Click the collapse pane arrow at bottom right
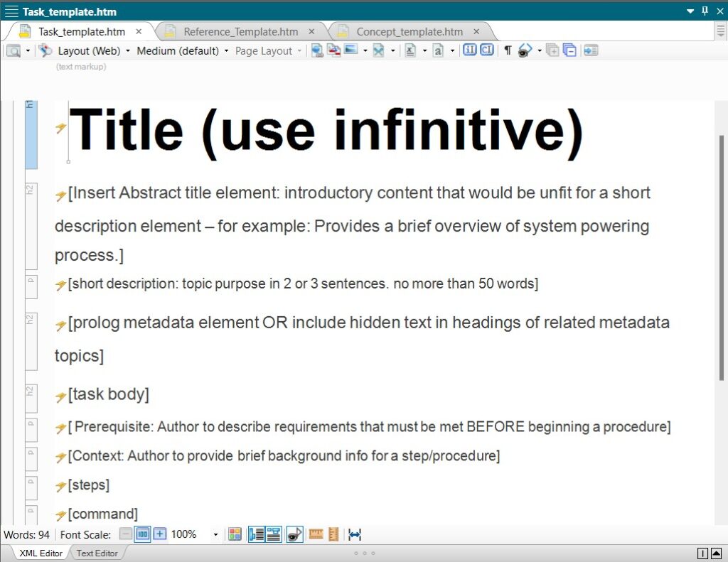 [717, 553]
